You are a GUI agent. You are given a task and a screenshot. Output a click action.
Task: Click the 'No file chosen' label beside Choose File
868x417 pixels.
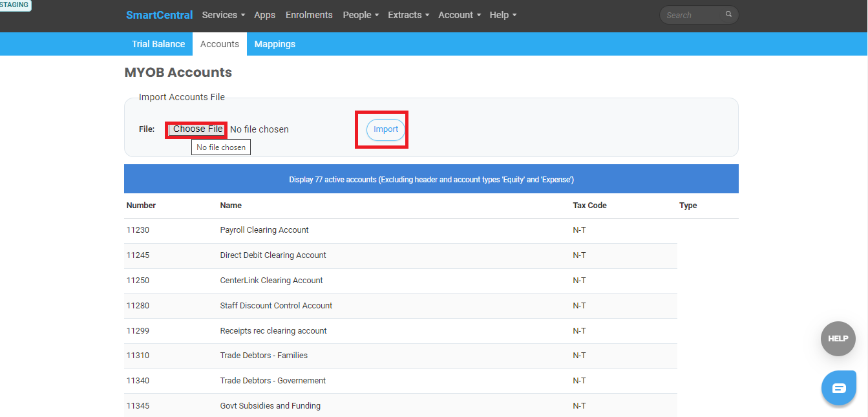pos(259,129)
